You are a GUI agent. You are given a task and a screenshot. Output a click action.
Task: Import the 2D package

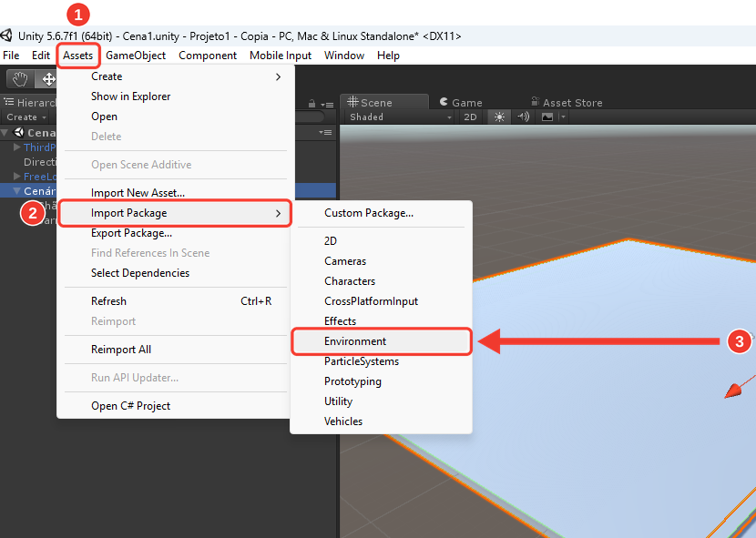(x=381, y=241)
